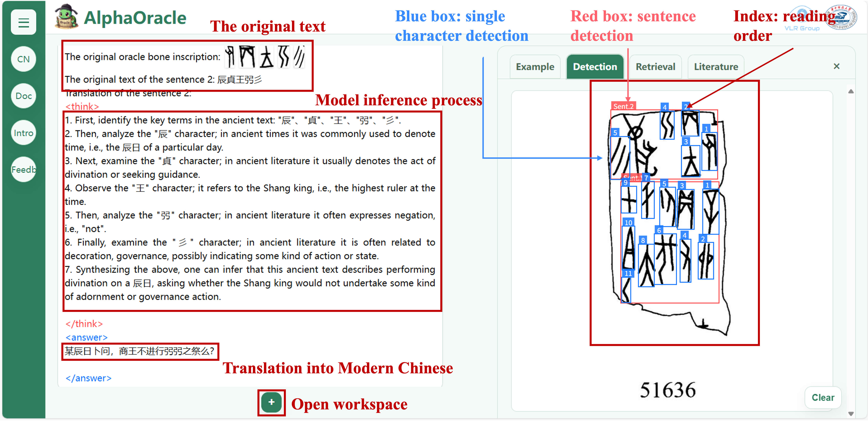Close the right panel with X
The width and height of the screenshot is (868, 423).
836,66
